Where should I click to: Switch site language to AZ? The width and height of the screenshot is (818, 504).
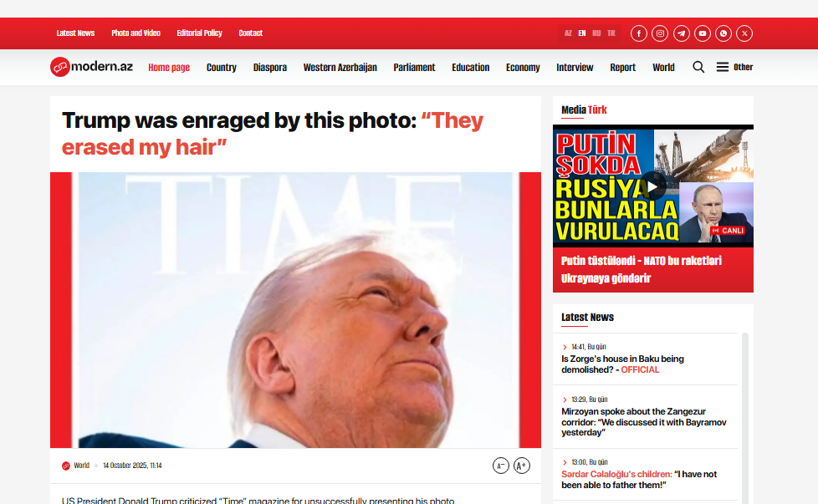[568, 33]
